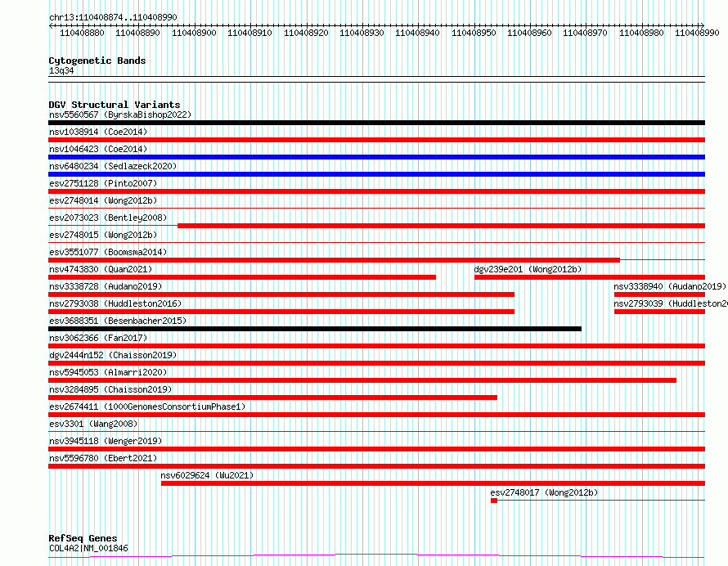The width and height of the screenshot is (728, 566).
Task: Click ruler position 110408880
Action: (82, 33)
